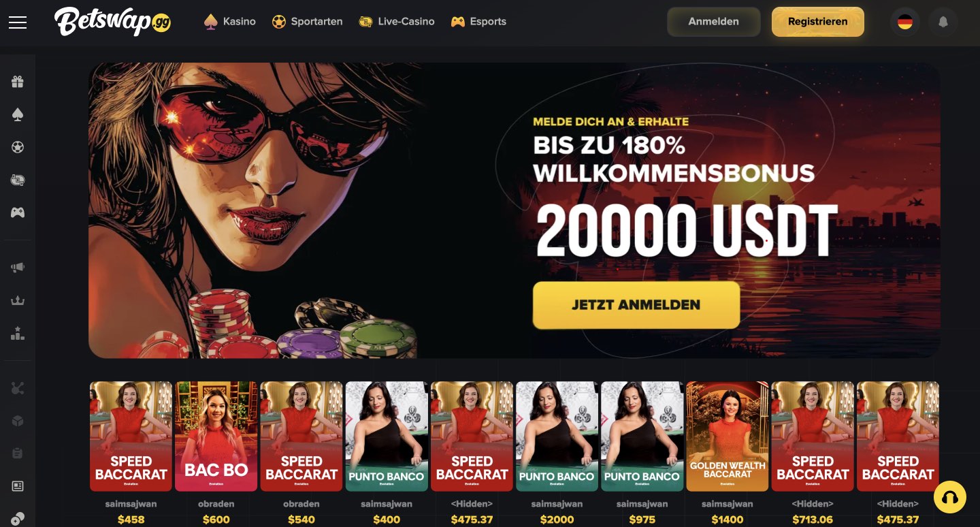Viewport: 980px width, 527px height.
Task: Open the megaphone promotions icon
Action: pos(18,268)
